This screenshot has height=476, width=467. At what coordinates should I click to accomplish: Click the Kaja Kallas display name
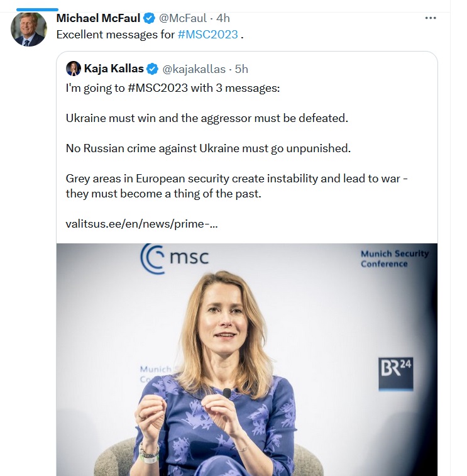[x=114, y=69]
